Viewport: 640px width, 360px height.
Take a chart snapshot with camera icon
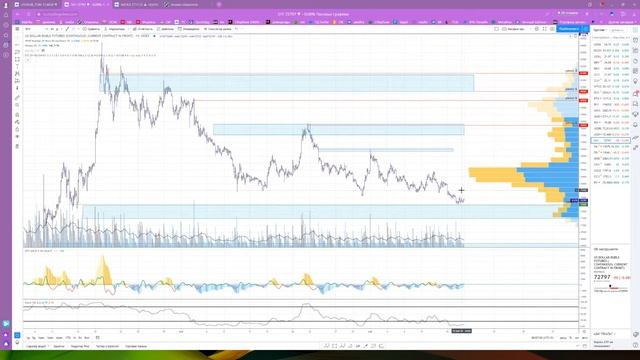[x=552, y=29]
